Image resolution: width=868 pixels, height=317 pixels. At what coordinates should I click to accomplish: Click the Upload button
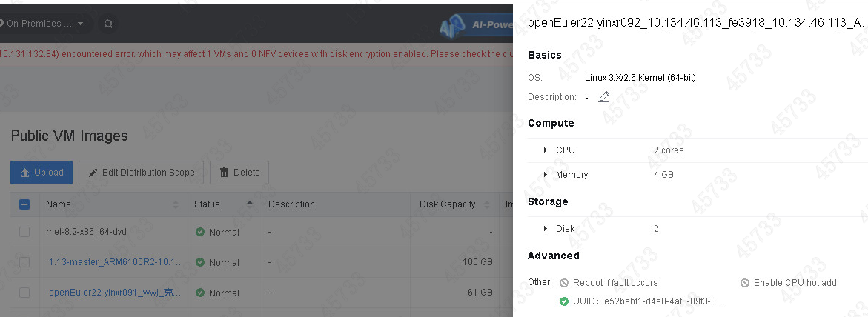pos(42,173)
